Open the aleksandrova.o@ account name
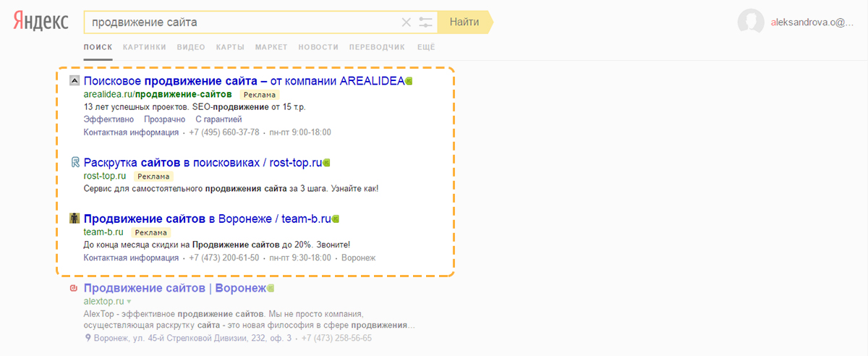This screenshot has height=356, width=868. pyautogui.click(x=813, y=22)
